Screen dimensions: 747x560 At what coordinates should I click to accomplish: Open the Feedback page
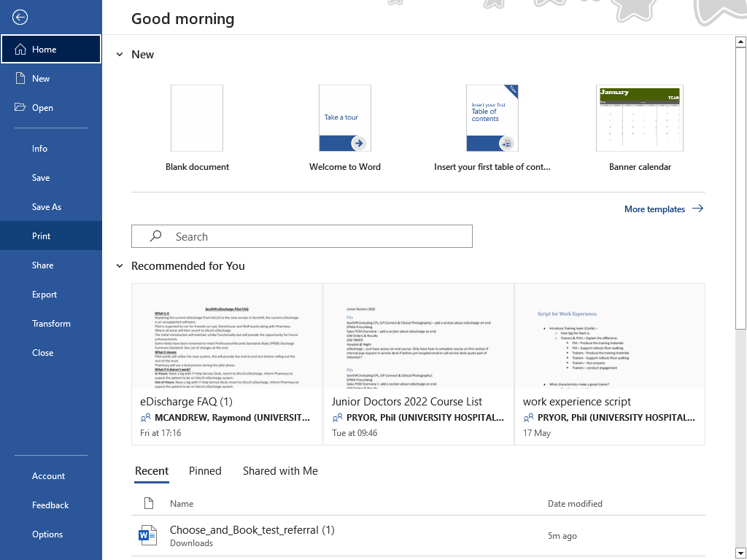point(51,505)
